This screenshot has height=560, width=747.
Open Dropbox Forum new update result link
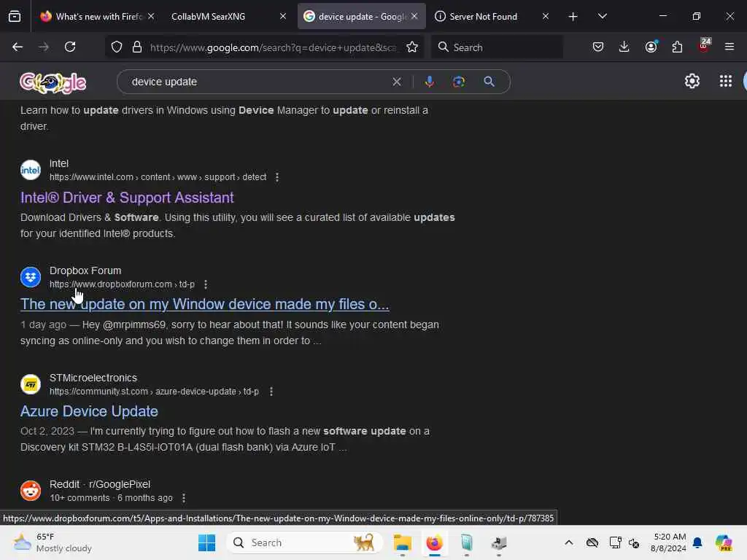coord(205,304)
